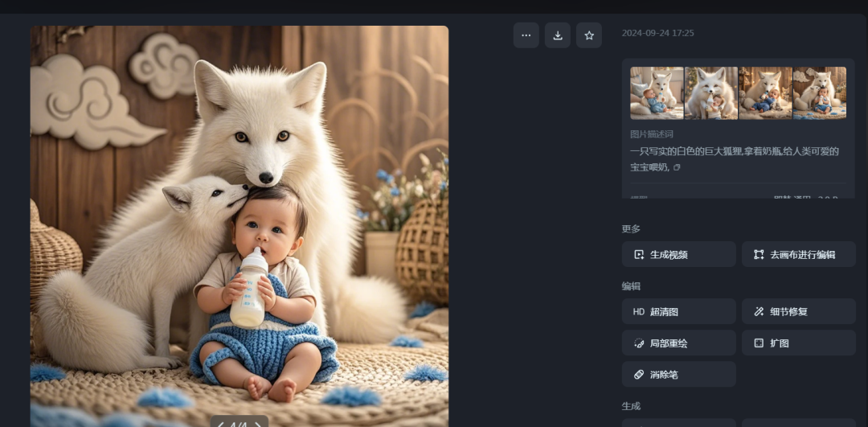The width and height of the screenshot is (868, 427).
Task: Select the third result thumbnail
Action: point(765,93)
